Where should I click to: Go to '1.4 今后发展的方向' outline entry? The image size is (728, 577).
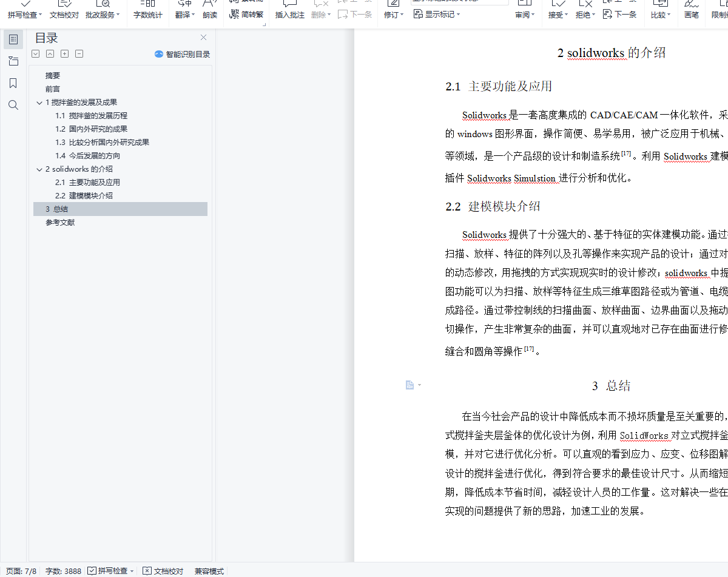pyautogui.click(x=87, y=156)
